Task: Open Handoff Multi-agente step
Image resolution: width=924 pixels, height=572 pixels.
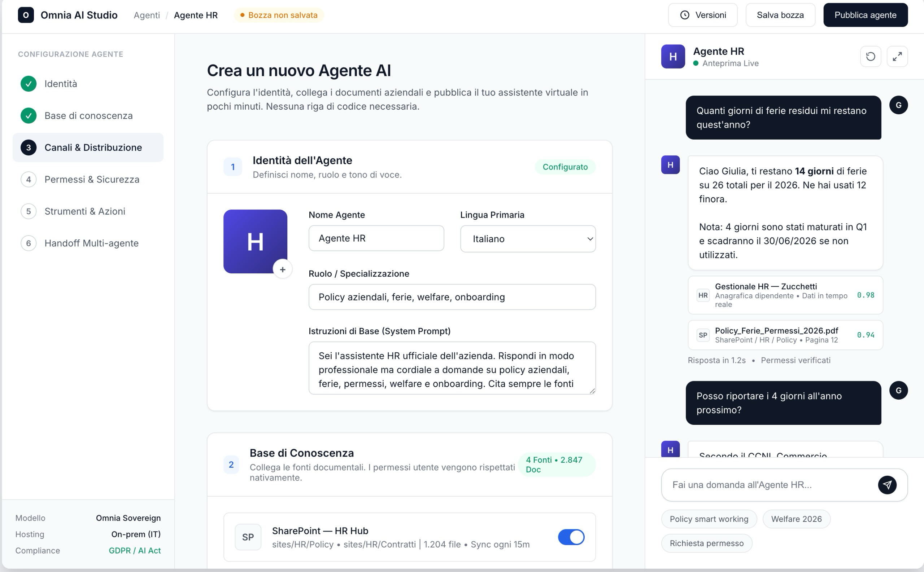Action: pos(88,243)
